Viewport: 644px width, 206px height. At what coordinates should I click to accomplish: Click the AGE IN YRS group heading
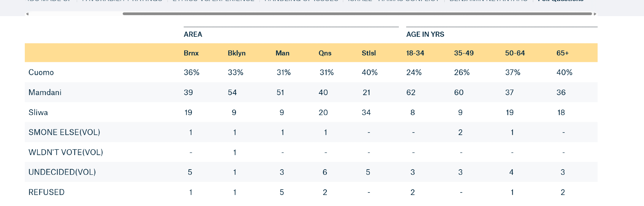[x=425, y=34]
